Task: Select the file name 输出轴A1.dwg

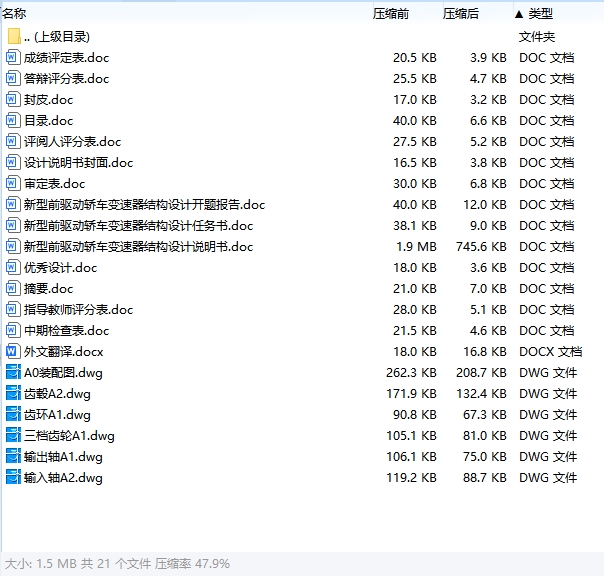Action: click(x=63, y=457)
